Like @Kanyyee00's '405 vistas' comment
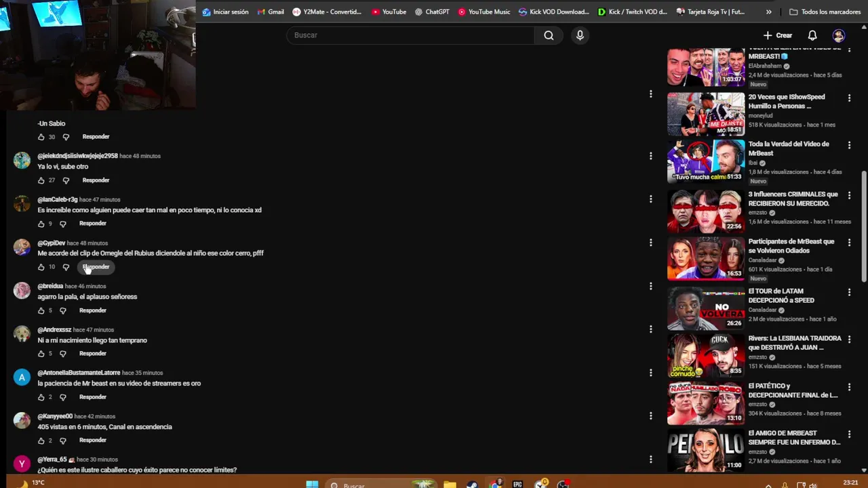 click(41, 441)
